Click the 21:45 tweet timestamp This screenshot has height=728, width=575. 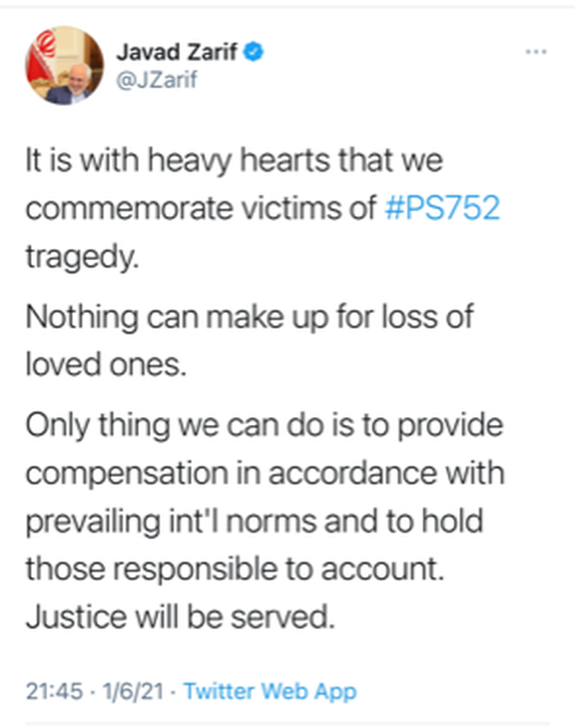tap(55, 691)
